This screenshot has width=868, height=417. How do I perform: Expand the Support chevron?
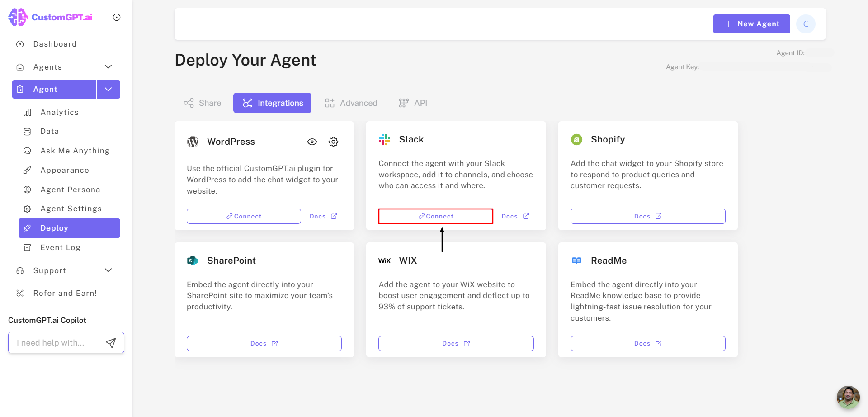[108, 270]
